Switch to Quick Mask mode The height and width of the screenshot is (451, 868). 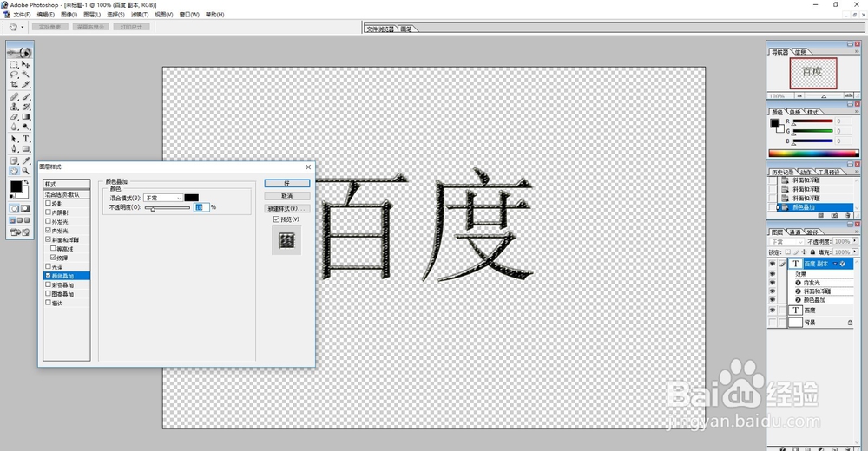[x=25, y=209]
